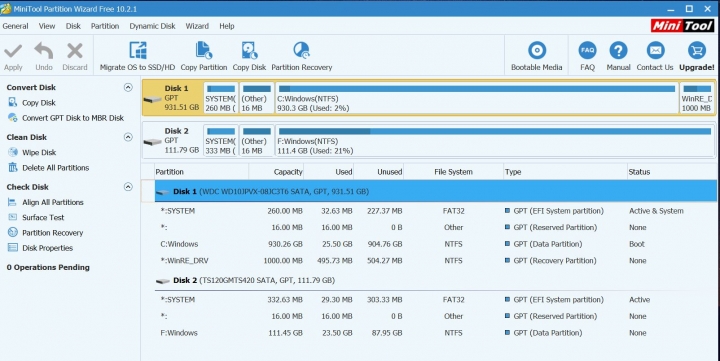
Task: Open the Manual help icon
Action: (x=618, y=51)
